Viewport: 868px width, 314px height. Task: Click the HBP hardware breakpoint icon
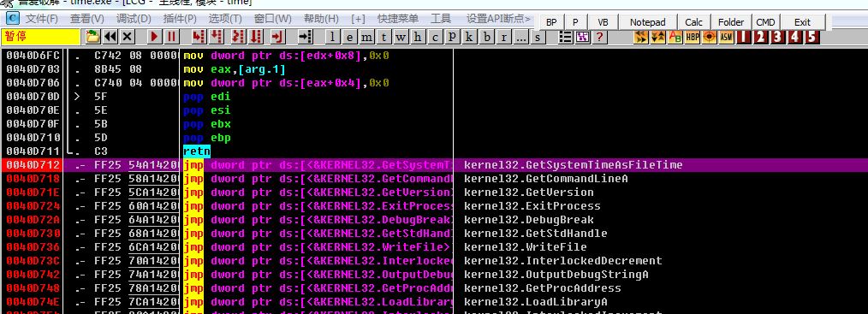coord(693,37)
